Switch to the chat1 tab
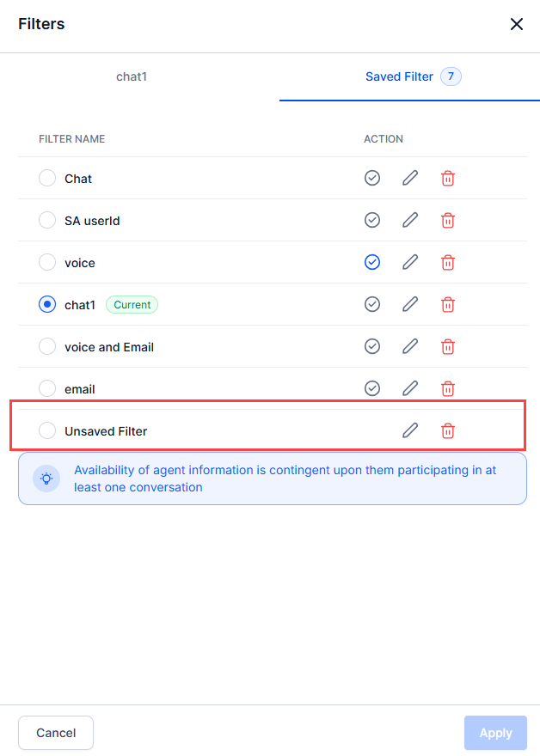Viewport: 540px width, 756px height. (132, 76)
